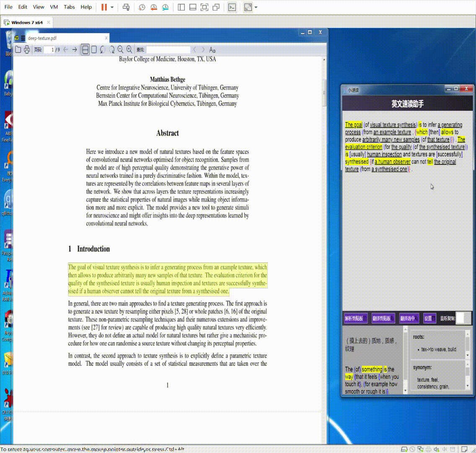Toggle the 监听复制 clipboard listening switch
The height and width of the screenshot is (453, 476).
464,318
